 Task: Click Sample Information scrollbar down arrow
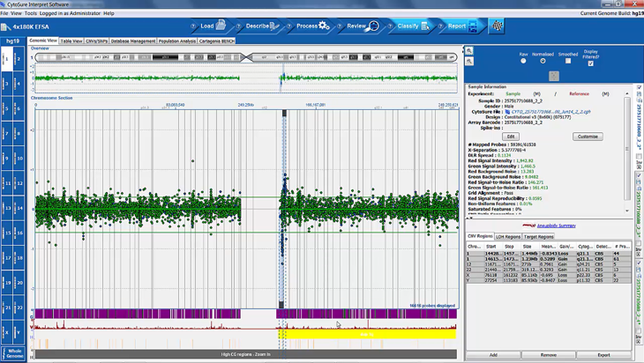click(627, 211)
